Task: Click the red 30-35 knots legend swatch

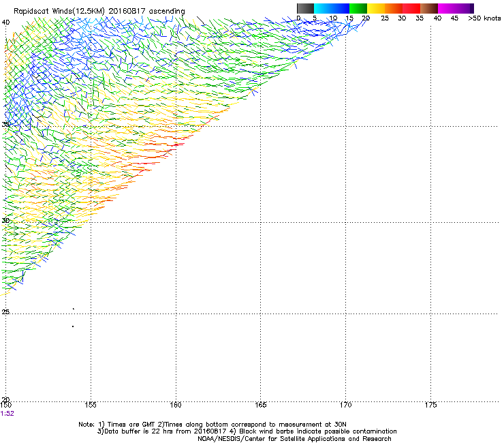Action: (x=411, y=8)
